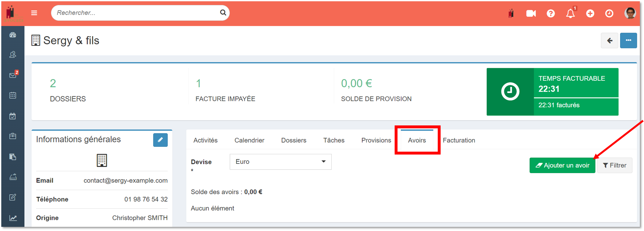
Task: Open the user profile avatar
Action: [x=630, y=13]
